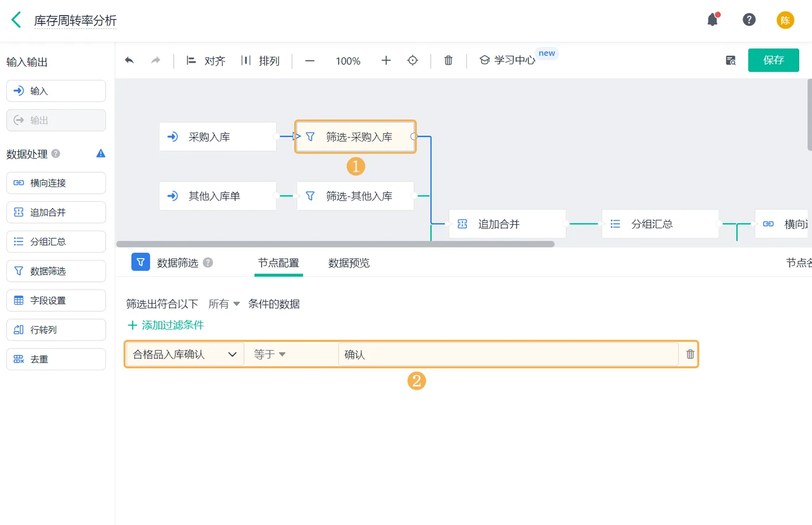
Task: Open the 所有 condition match dropdown
Action: 224,304
